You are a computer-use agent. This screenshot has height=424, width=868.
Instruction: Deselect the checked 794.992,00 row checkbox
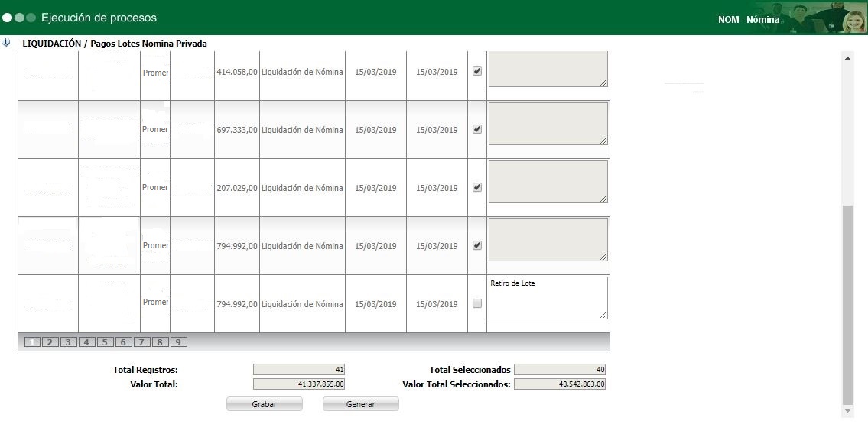(477, 245)
